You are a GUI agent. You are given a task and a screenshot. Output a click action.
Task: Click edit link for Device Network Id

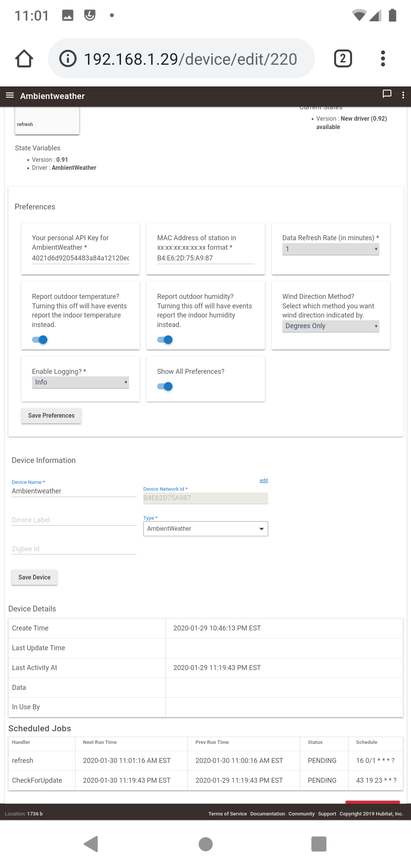(264, 480)
